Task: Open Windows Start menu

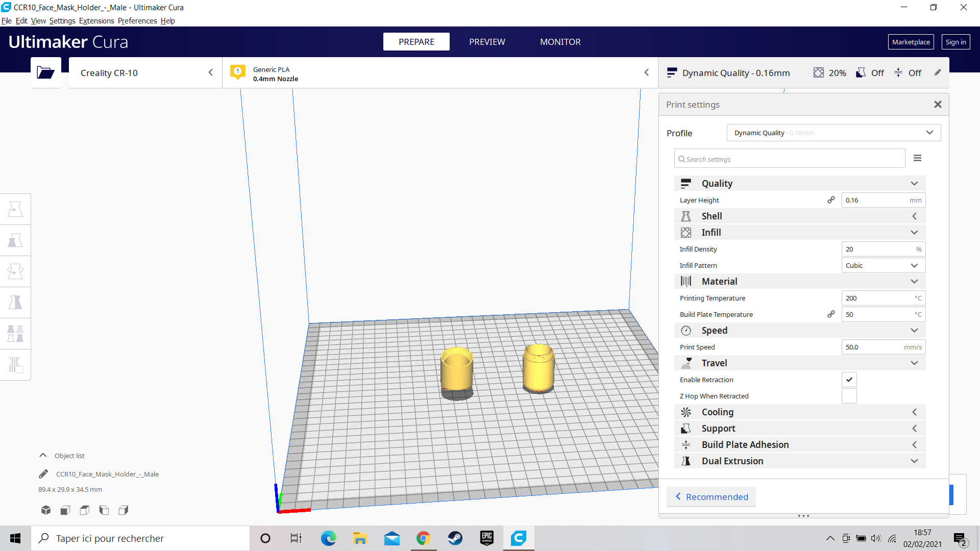Action: 15,538
